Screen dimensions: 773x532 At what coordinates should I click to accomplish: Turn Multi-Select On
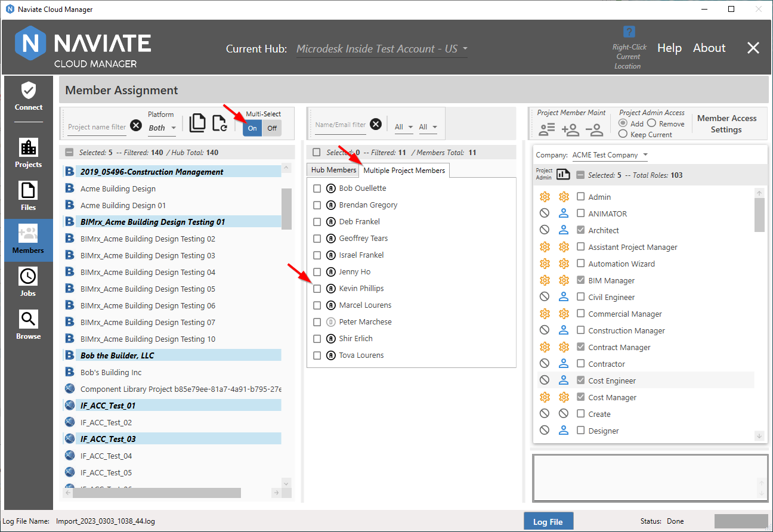click(x=252, y=128)
